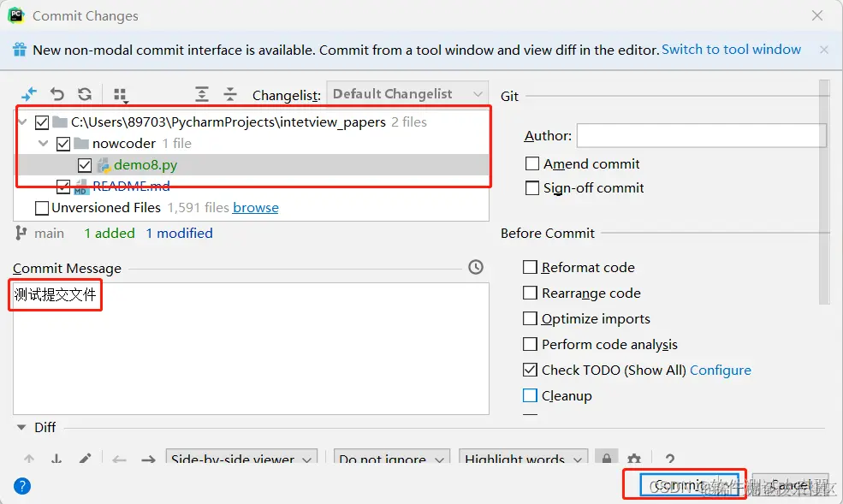Uncheck the intetview_papers project root checkbox
The image size is (843, 504).
(42, 122)
